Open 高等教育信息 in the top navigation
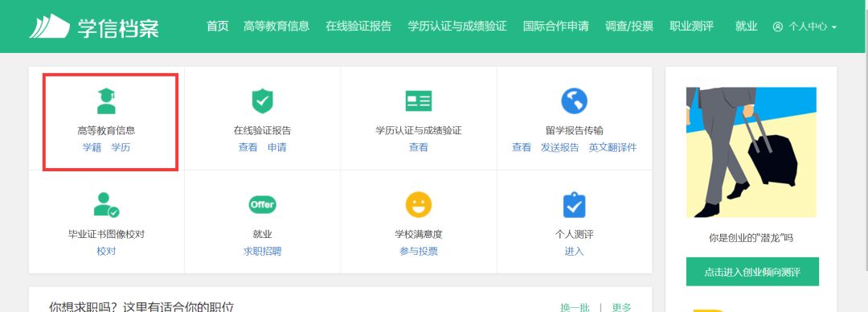 coord(276,26)
